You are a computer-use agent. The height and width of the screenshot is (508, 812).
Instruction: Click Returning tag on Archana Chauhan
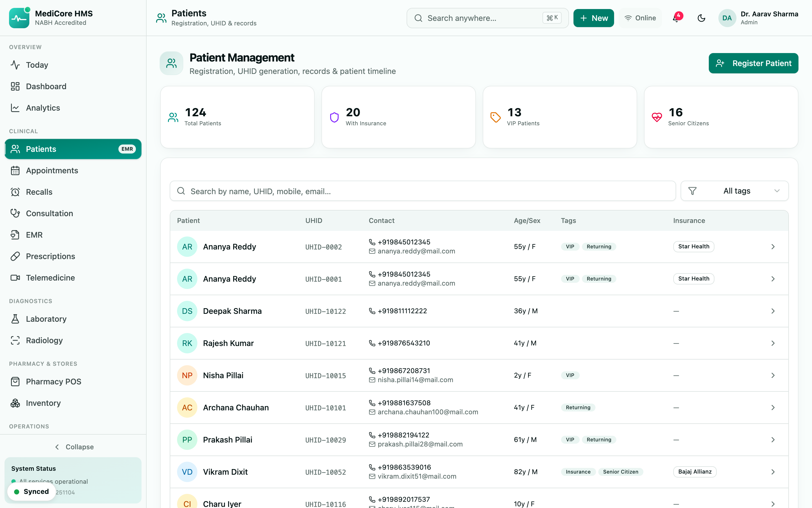tap(578, 408)
